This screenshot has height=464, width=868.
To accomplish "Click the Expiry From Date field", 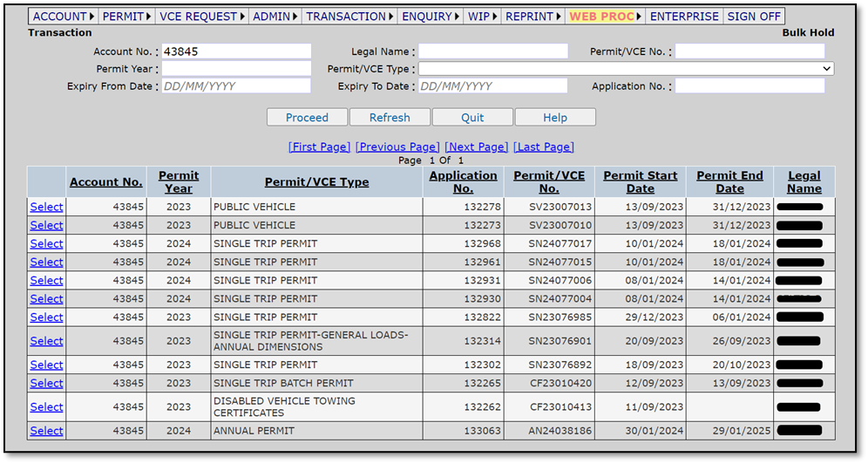I will point(236,85).
